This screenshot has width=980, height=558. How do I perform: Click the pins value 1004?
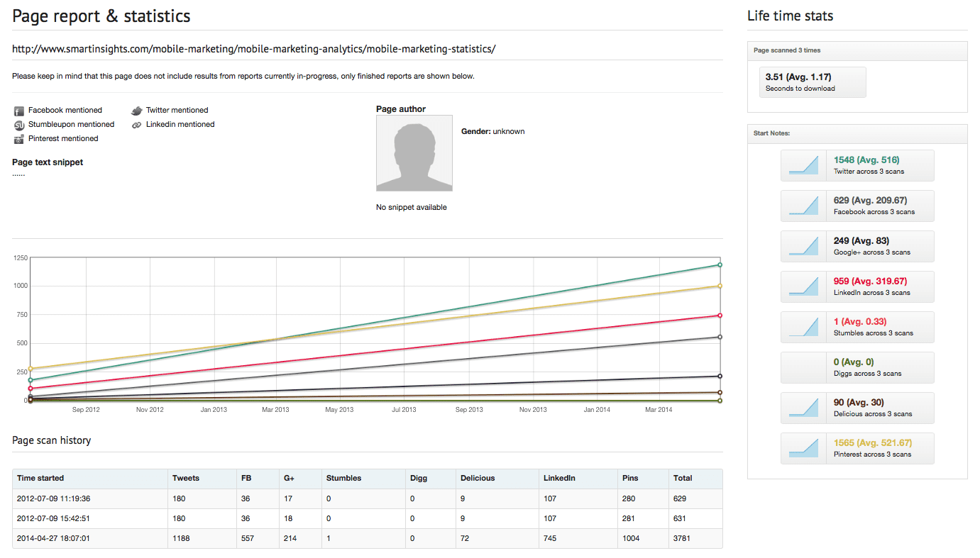pos(630,538)
